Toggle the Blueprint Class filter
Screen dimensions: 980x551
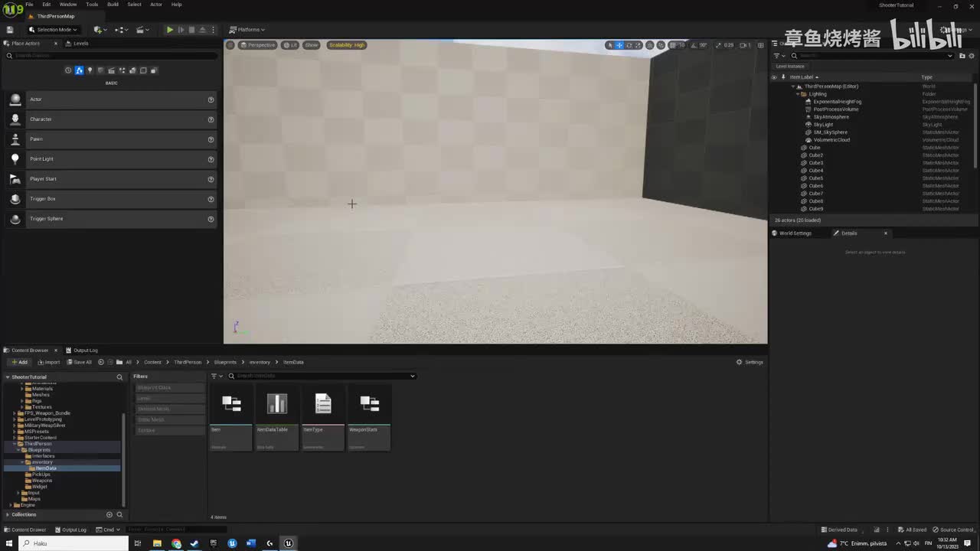pos(169,387)
